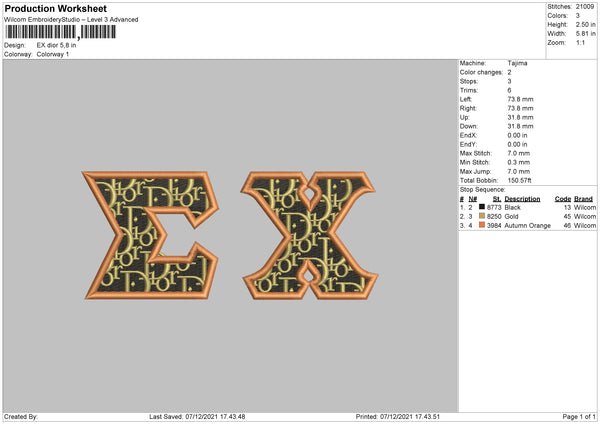600x424 pixels.
Task: Click the Down row value 31.8 mm
Action: (520, 126)
